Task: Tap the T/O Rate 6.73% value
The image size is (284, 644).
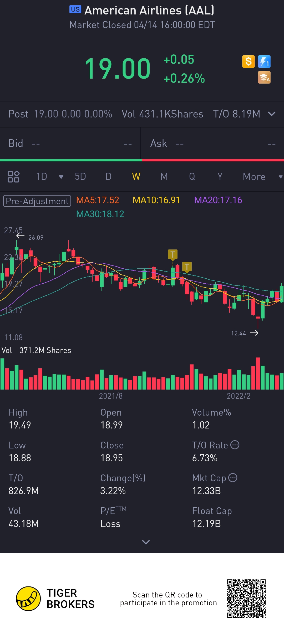Action: [205, 458]
